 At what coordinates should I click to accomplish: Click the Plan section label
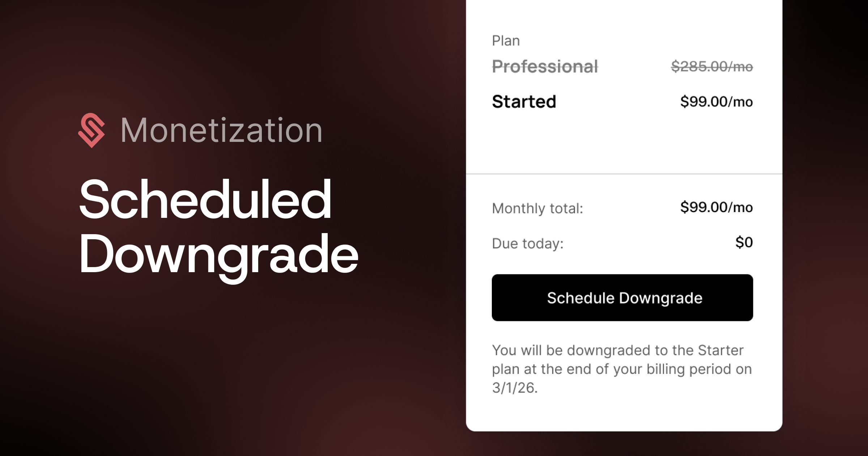click(x=506, y=41)
